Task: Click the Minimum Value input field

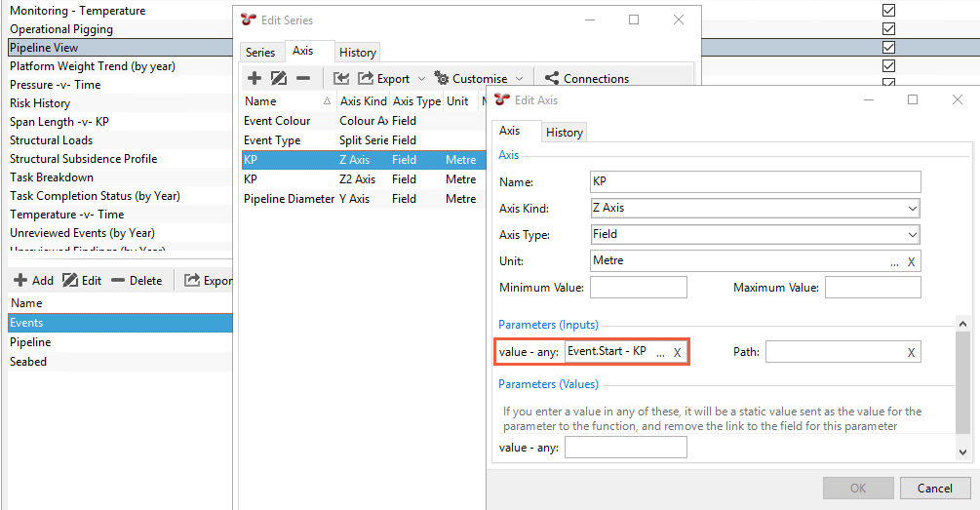Action: (x=638, y=288)
